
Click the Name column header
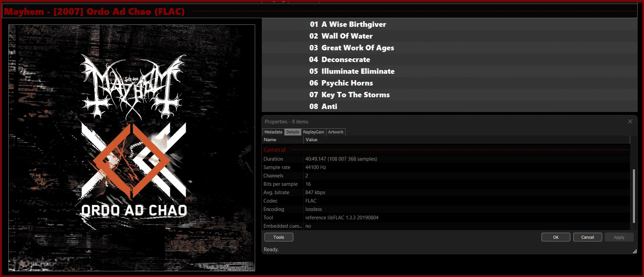(x=283, y=140)
